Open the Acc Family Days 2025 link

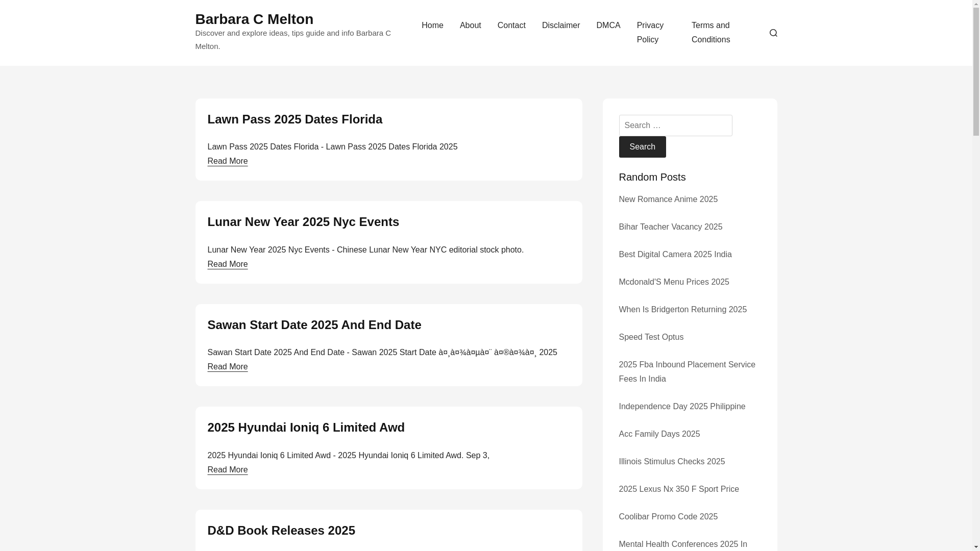tap(659, 434)
